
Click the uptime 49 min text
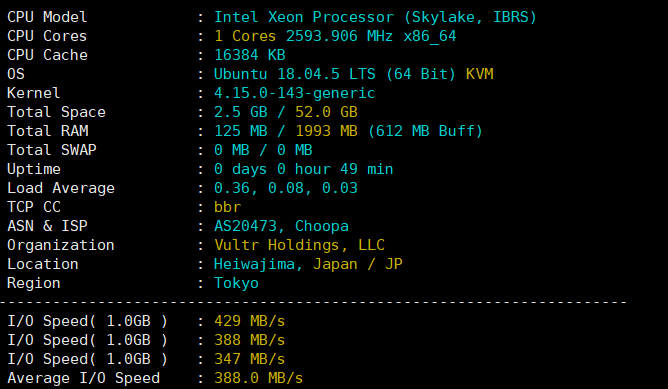coord(366,169)
